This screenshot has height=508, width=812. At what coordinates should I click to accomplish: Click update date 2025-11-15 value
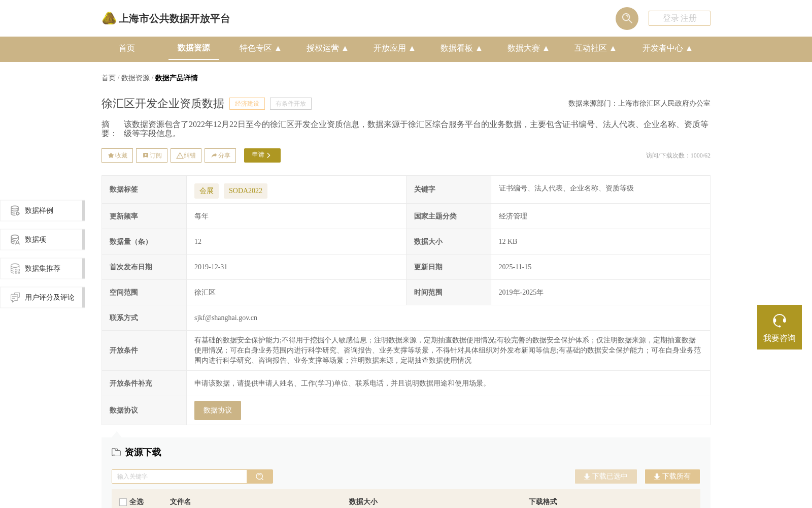point(515,267)
